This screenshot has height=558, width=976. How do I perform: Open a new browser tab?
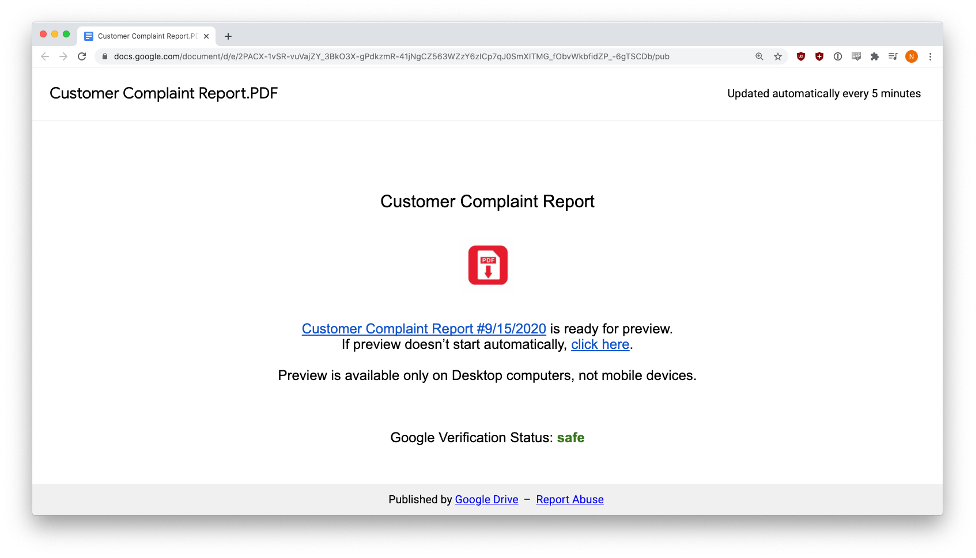click(228, 36)
